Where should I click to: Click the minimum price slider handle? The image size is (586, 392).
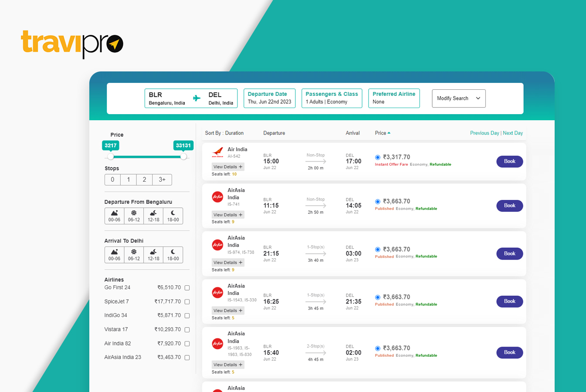(111, 156)
